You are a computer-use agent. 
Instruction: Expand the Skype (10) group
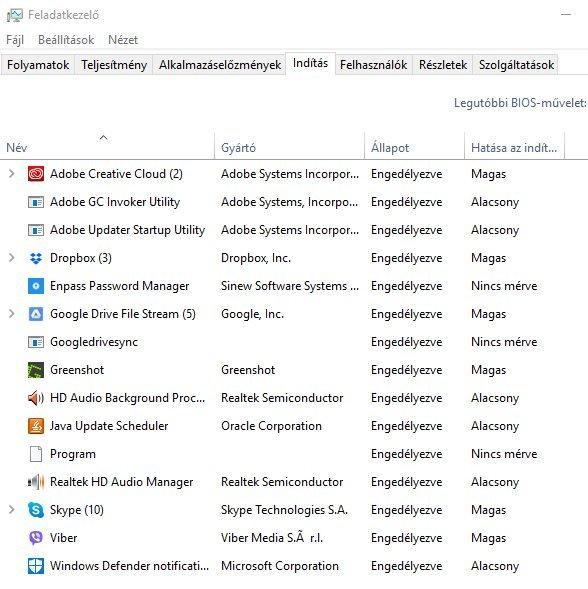tap(11, 510)
